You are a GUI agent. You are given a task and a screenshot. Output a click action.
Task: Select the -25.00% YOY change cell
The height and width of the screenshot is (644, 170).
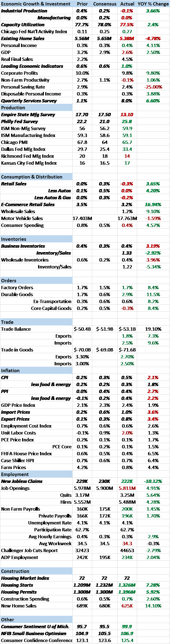(153, 87)
